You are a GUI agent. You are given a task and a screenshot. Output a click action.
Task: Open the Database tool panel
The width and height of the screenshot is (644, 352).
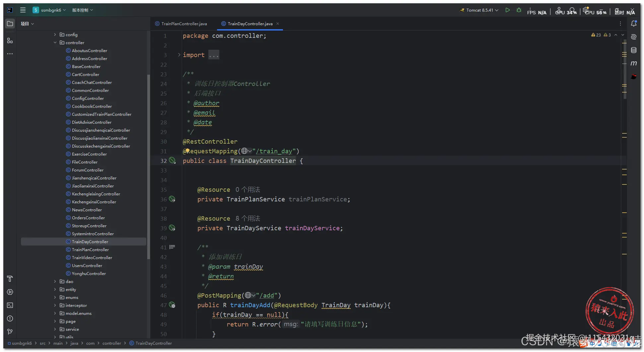point(634,50)
